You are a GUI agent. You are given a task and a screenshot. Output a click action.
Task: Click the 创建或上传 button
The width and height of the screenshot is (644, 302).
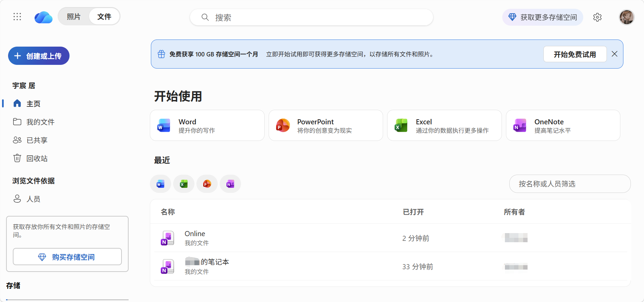click(39, 56)
